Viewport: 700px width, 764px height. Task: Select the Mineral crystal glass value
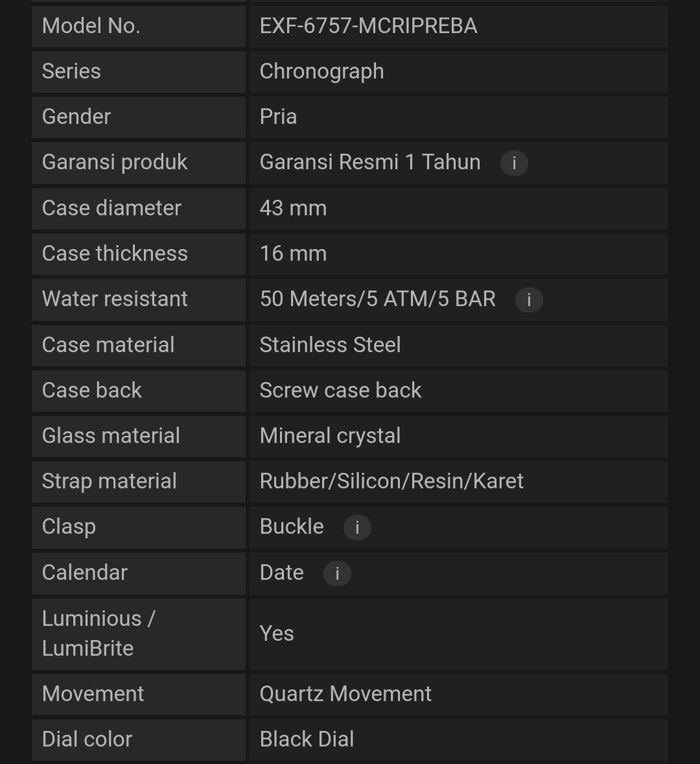coord(330,436)
